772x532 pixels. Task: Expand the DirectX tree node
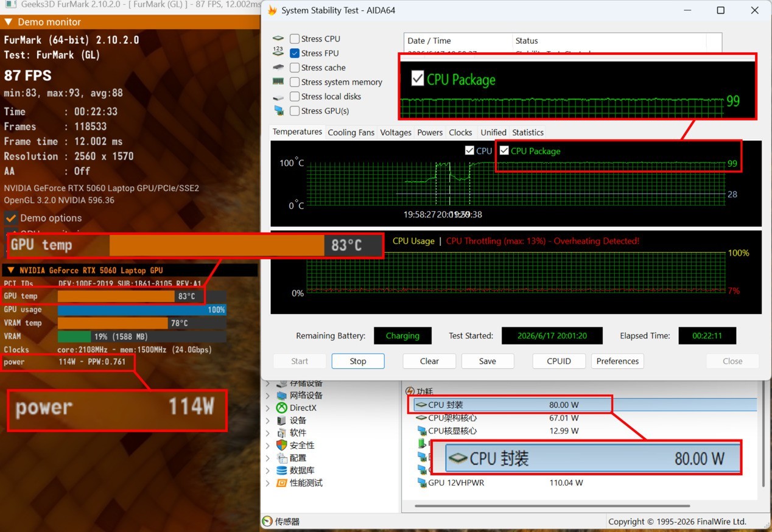coord(268,408)
